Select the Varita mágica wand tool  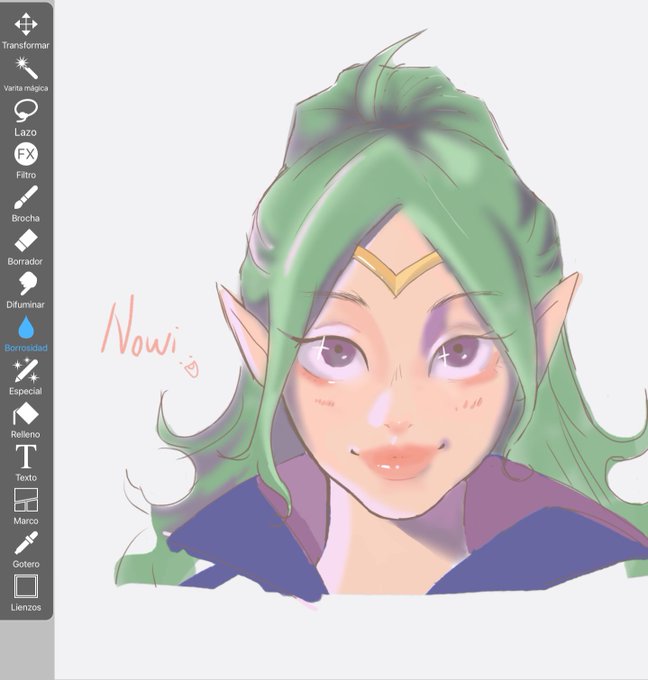pyautogui.click(x=26, y=74)
